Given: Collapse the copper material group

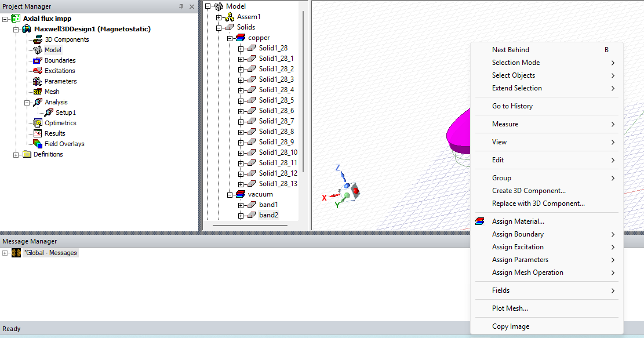Looking at the screenshot, I should [230, 38].
